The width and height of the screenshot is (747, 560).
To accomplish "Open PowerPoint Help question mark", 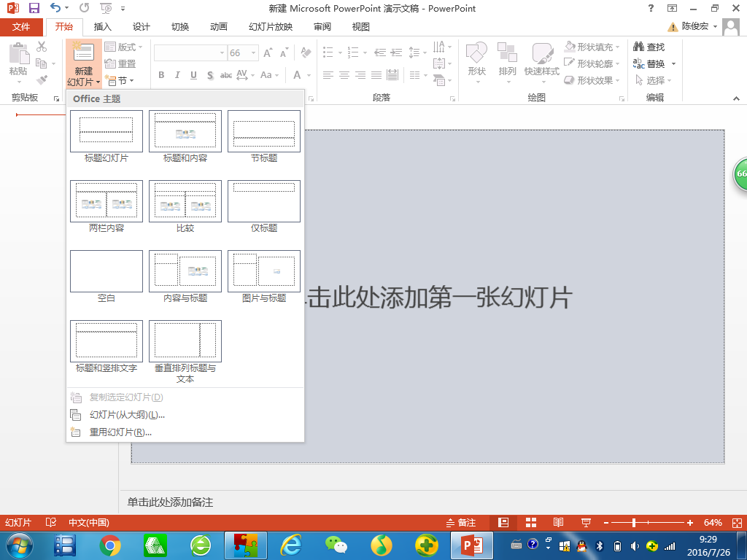I will click(x=651, y=8).
